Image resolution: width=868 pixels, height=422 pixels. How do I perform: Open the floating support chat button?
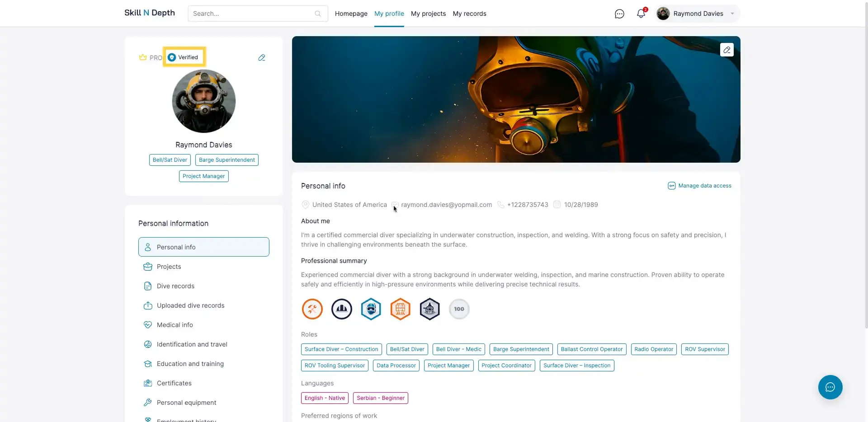click(x=830, y=387)
